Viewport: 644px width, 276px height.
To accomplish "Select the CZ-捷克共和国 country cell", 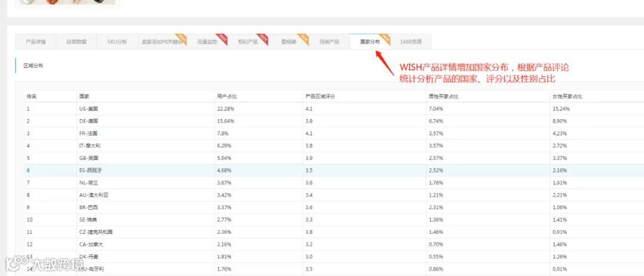I will (95, 232).
